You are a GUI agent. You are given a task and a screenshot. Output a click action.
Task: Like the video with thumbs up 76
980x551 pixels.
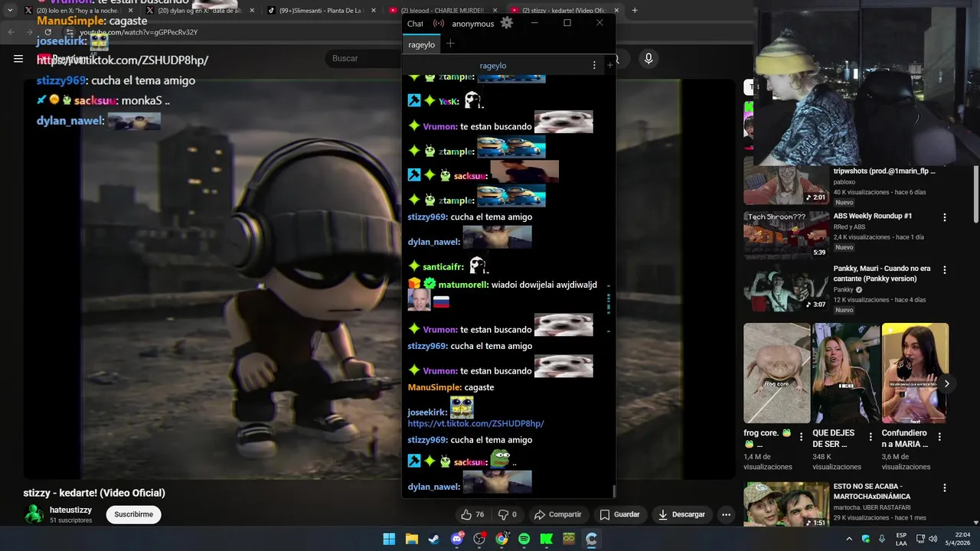472,514
